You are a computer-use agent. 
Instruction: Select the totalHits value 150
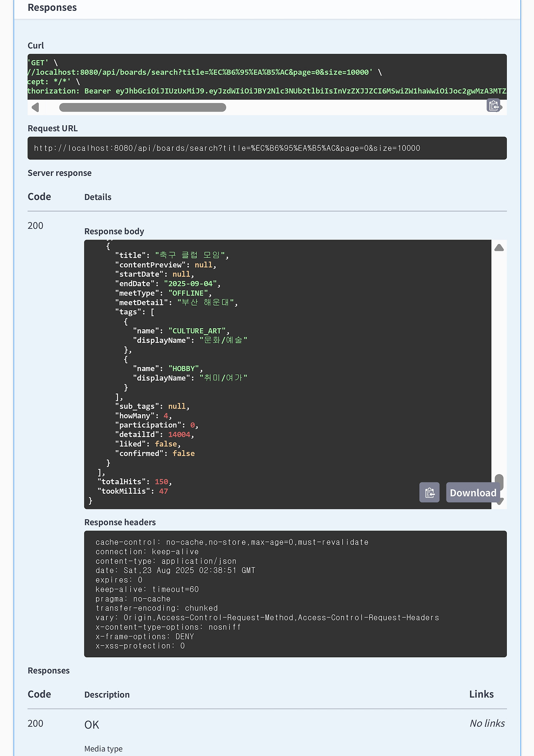tap(161, 482)
